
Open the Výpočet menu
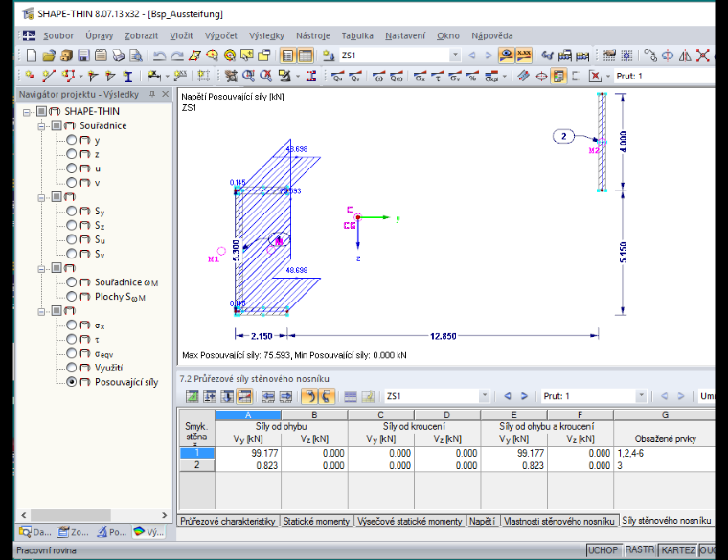coord(221,35)
